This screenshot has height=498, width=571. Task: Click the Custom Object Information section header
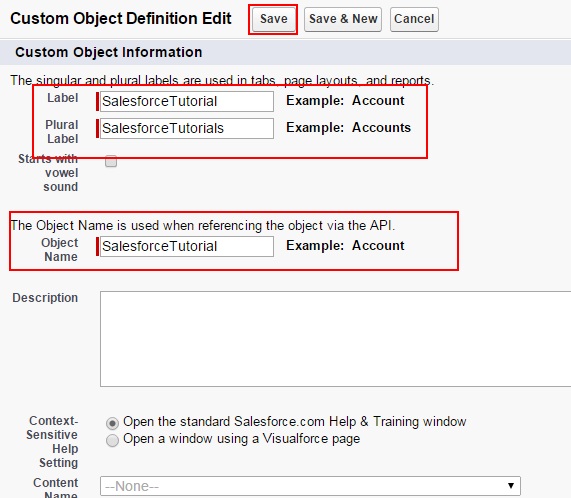point(109,52)
